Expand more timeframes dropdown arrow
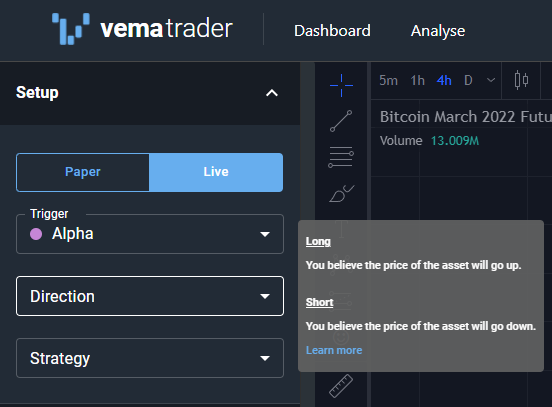Viewport: 552px width, 407px height. point(491,80)
